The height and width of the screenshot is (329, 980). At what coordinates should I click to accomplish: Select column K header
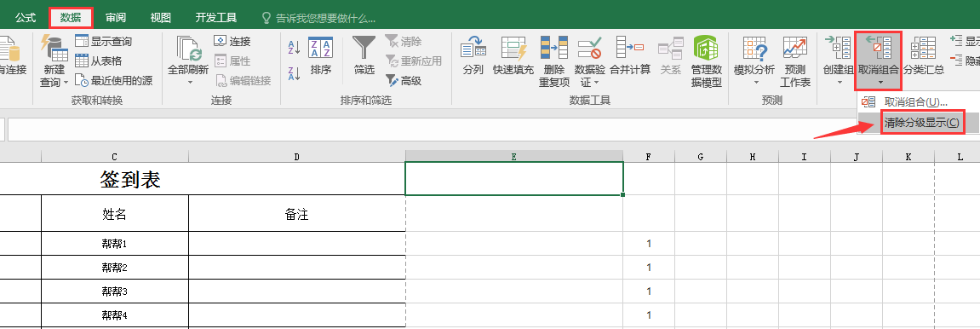[x=908, y=156]
